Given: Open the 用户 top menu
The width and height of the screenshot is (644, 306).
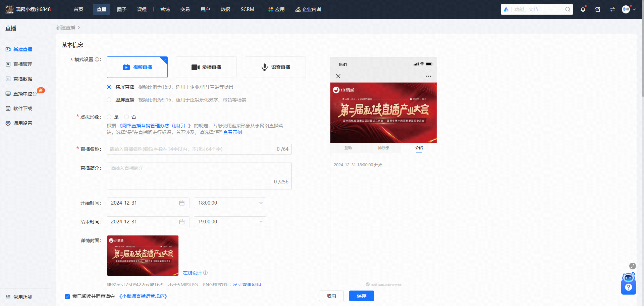Looking at the screenshot, I should pos(205,9).
